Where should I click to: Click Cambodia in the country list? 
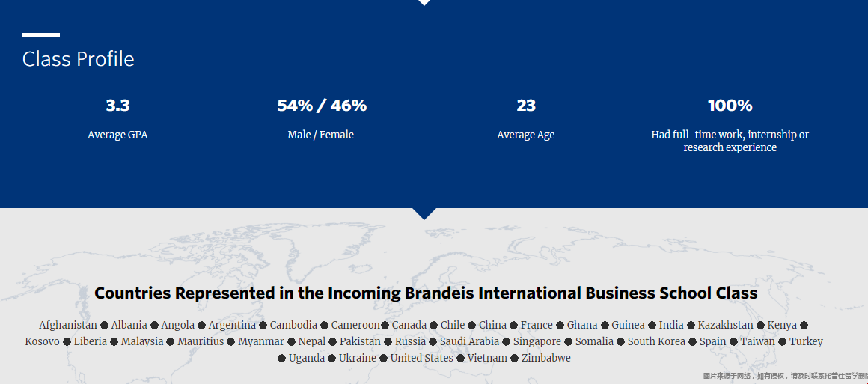(293, 326)
